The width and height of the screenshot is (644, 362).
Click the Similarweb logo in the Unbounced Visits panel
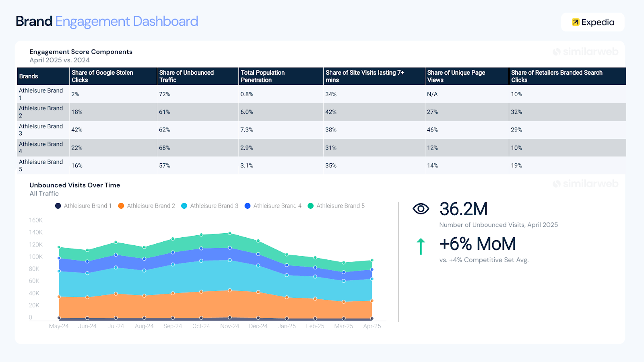point(586,183)
